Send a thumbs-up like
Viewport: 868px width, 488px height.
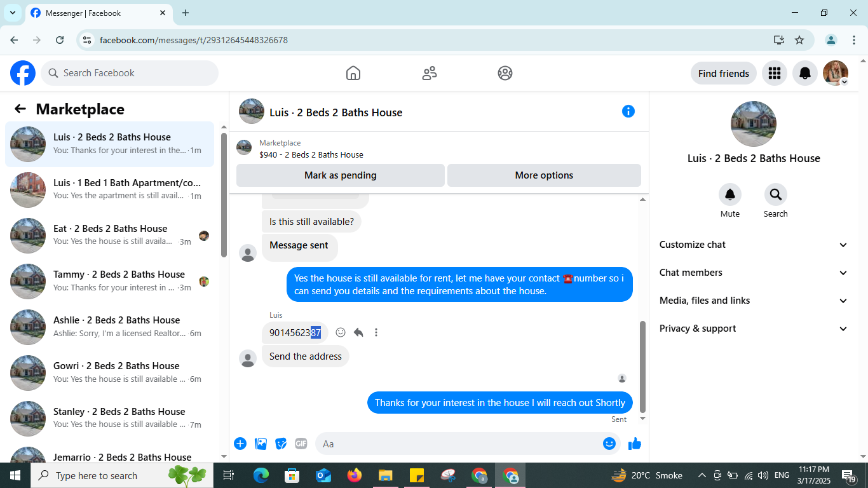tap(635, 444)
